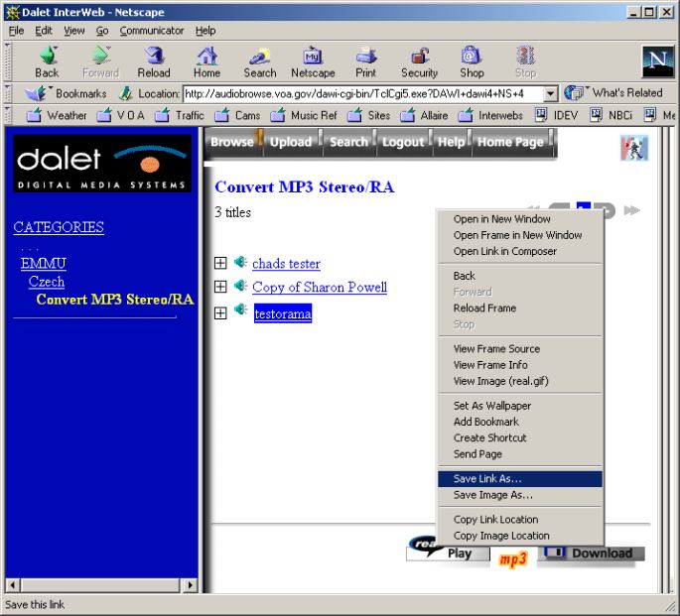
Task: Select Save Image As… entry
Action: point(520,495)
